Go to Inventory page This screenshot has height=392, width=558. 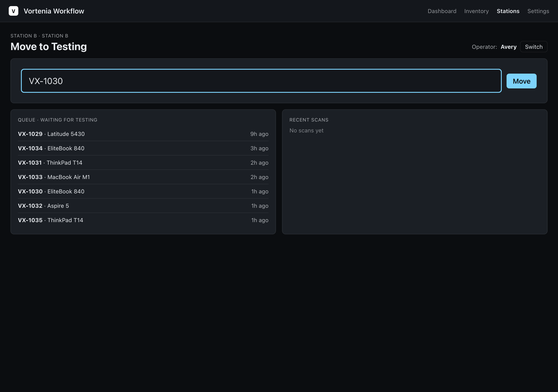[x=476, y=11]
